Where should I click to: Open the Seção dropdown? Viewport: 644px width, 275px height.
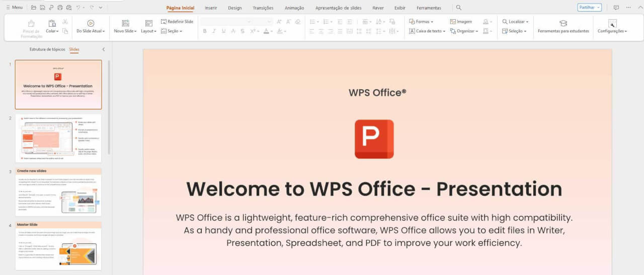[171, 31]
